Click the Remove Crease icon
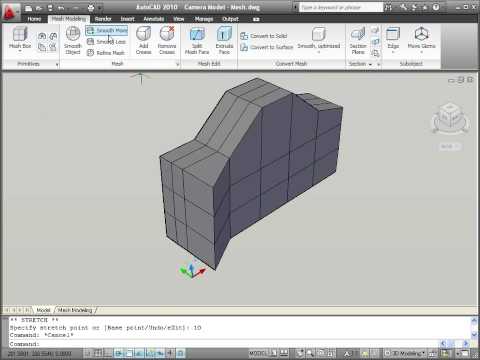Screen dimensions: 480x360 click(167, 40)
